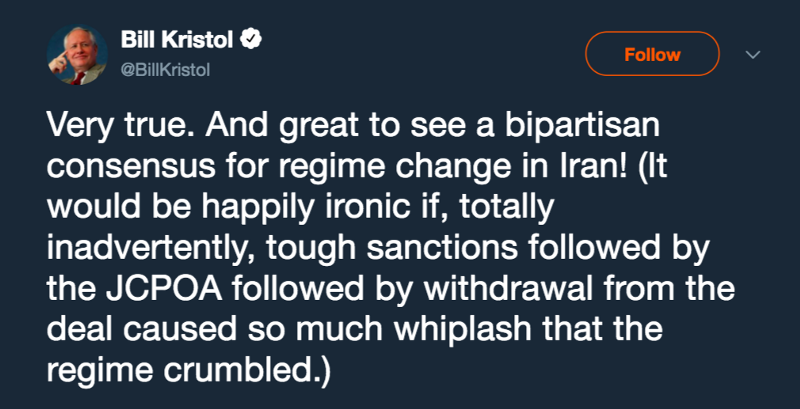800x409 pixels.
Task: Click the blue verified badge icon
Action: [x=255, y=42]
